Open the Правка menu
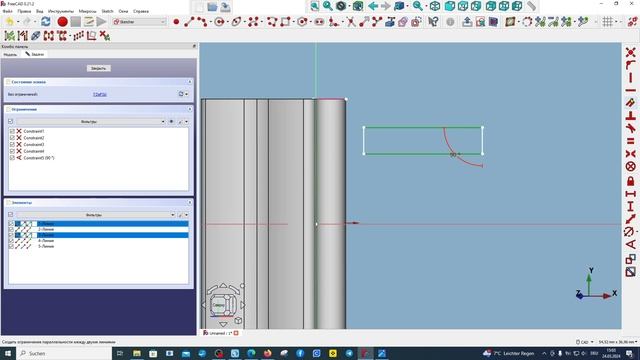640x360 pixels. click(x=24, y=11)
